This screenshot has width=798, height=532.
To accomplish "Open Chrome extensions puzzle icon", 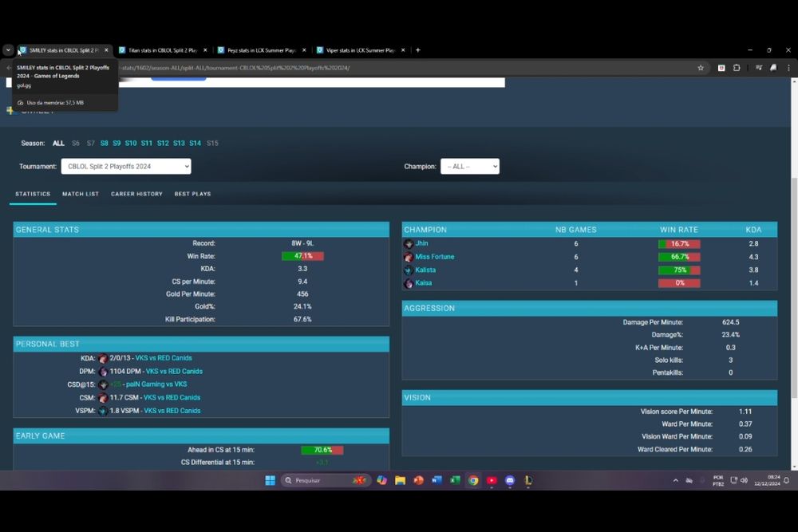I will [737, 68].
